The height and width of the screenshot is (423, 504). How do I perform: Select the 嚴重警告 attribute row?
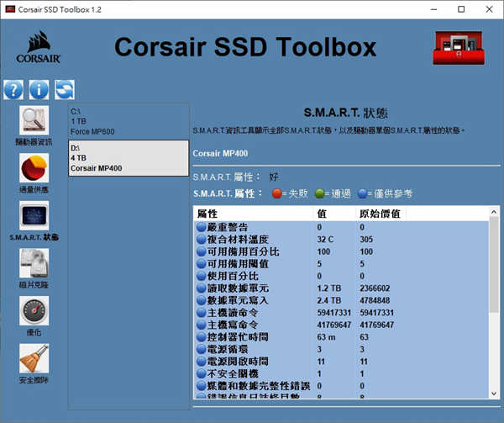(x=342, y=227)
